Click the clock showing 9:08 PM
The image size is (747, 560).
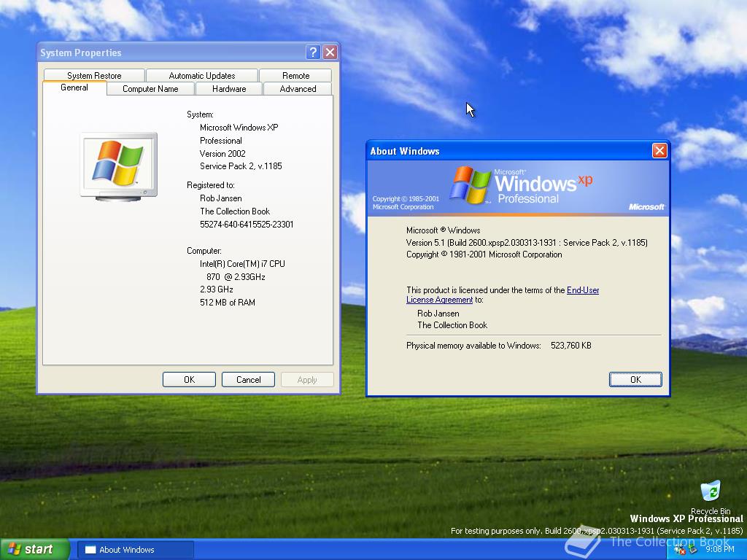point(719,549)
